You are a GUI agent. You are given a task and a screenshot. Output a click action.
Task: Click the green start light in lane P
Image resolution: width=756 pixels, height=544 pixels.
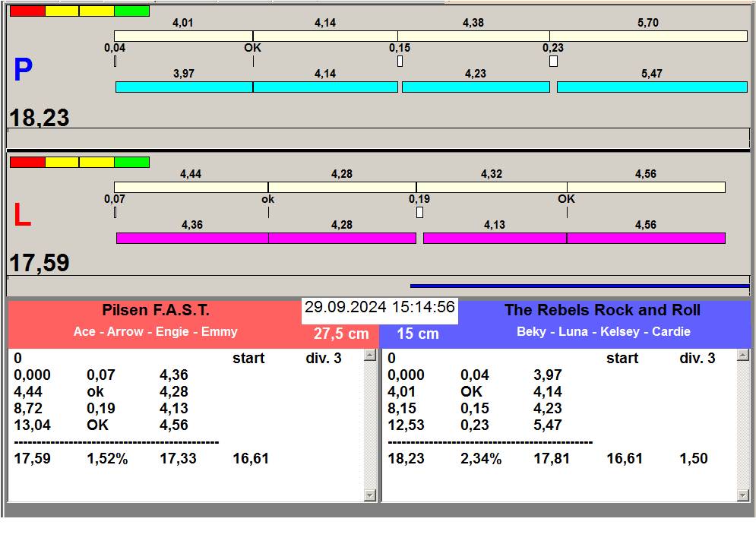131,11
